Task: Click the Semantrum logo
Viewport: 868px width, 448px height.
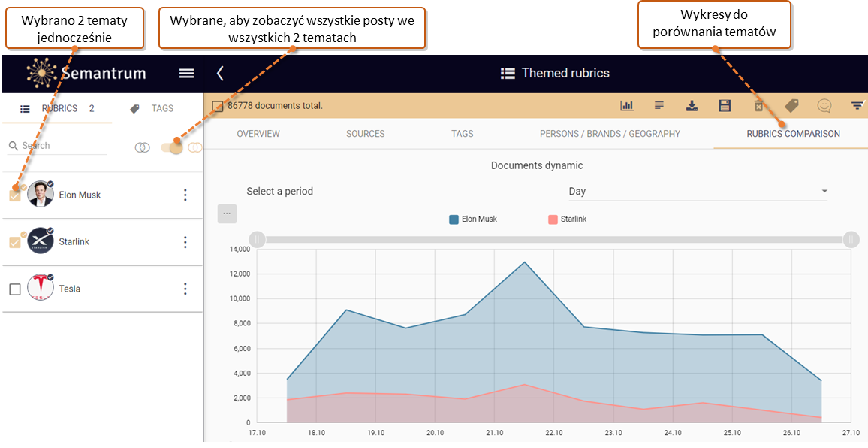Action: pos(86,73)
